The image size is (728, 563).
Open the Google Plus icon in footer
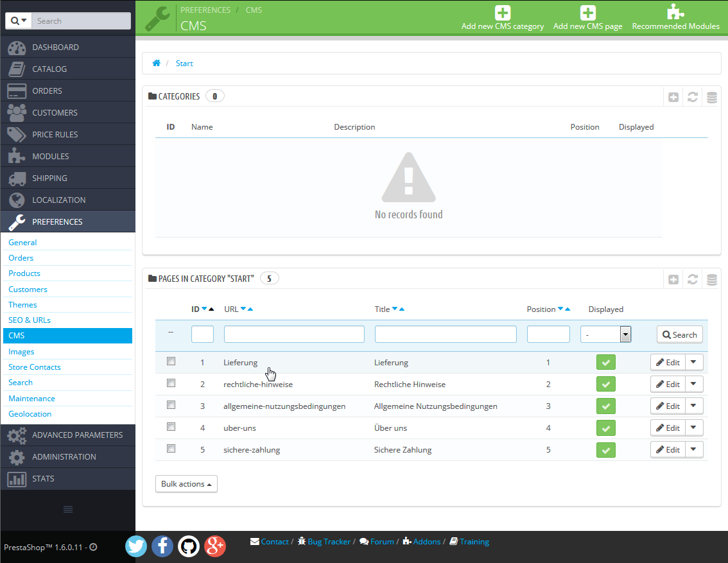pos(215,546)
